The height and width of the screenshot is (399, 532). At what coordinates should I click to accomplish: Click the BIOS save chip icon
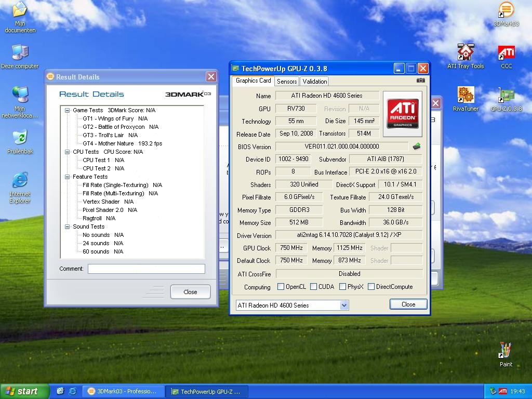tap(416, 147)
